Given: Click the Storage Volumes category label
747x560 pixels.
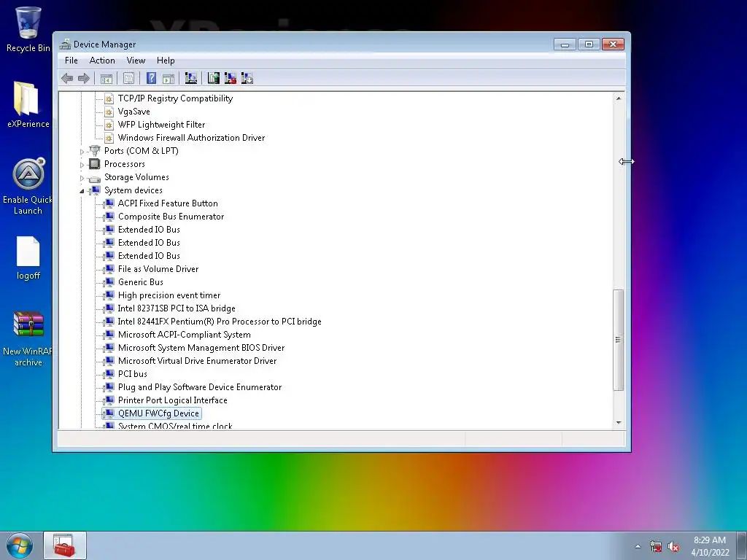Looking at the screenshot, I should coord(136,177).
